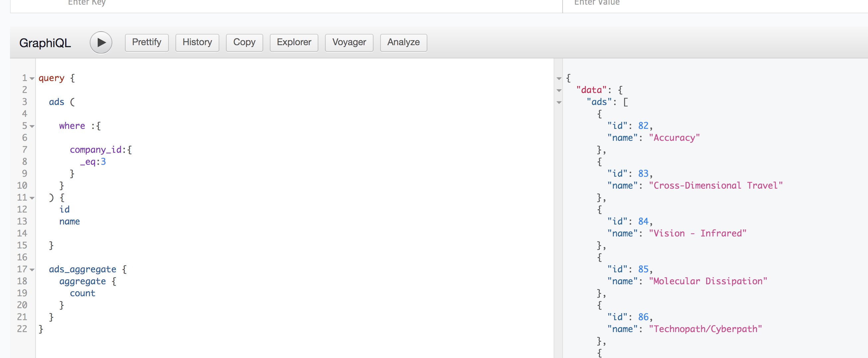Click the 'id' field on line 12
This screenshot has width=868, height=358.
coord(64,210)
